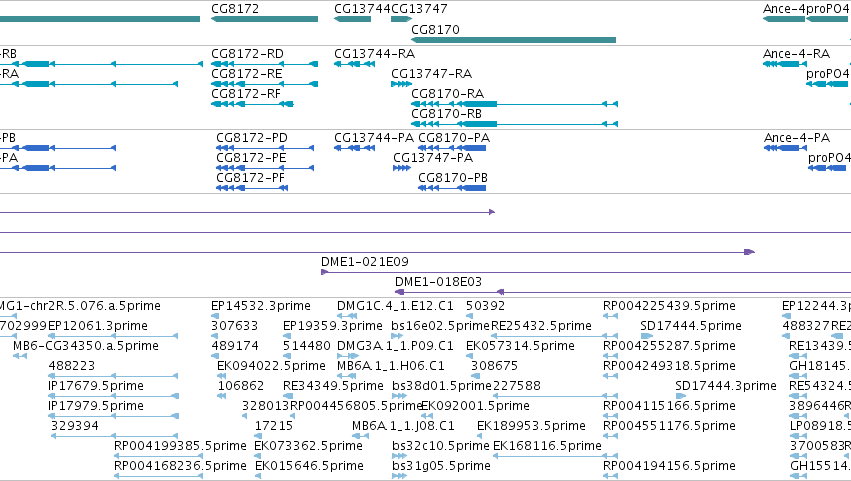
Task: Select the bs31g05.5prime feature
Action: pyautogui.click(x=399, y=476)
